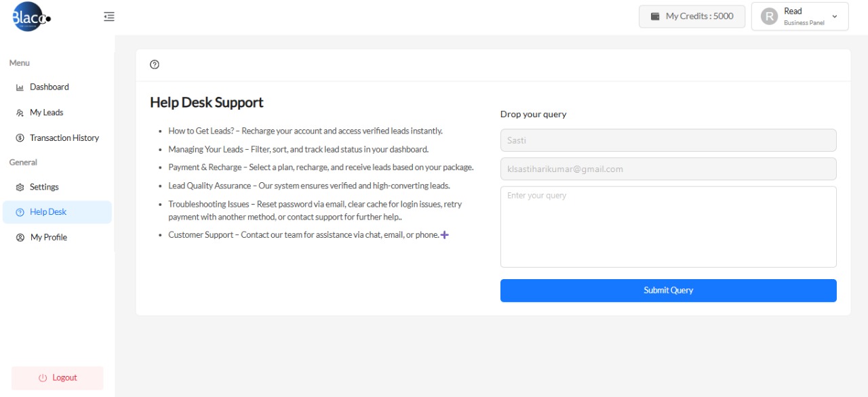868x397 pixels.
Task: Click the Menu section label
Action: [20, 63]
